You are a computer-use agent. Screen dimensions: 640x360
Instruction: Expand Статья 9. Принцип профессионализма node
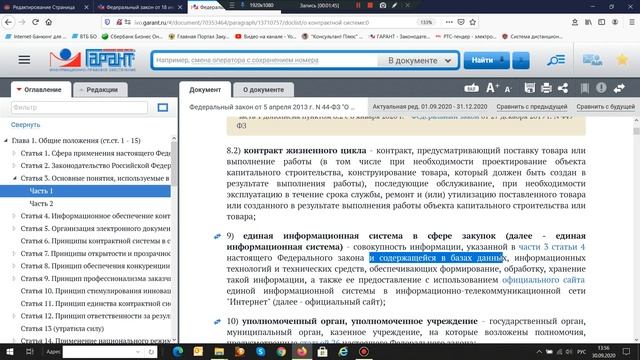(14, 278)
